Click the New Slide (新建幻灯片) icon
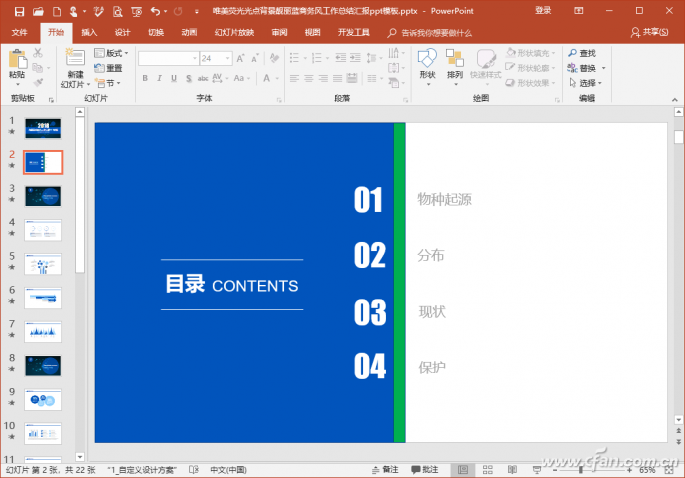 [x=75, y=58]
